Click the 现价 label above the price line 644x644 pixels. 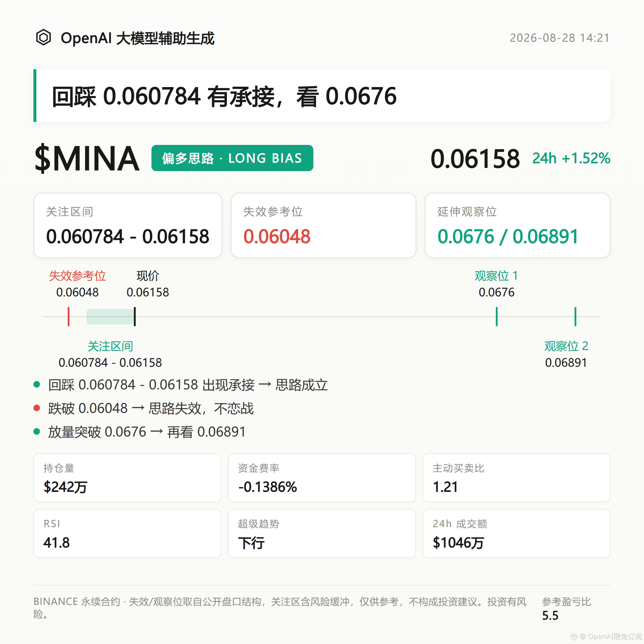(x=148, y=276)
